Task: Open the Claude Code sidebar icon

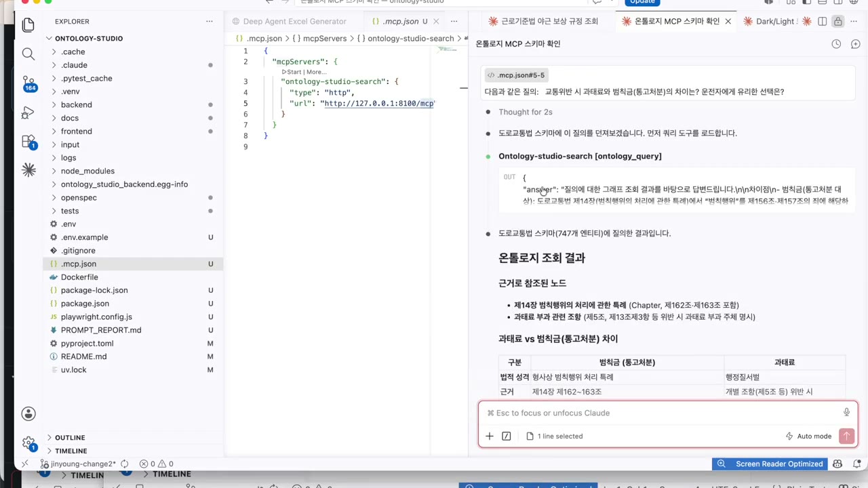Action: (x=28, y=170)
